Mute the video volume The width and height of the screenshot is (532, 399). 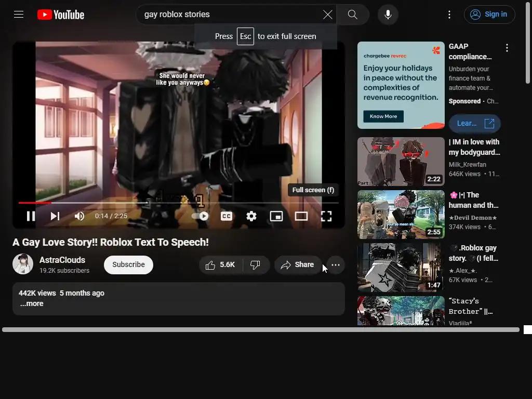[79, 216]
